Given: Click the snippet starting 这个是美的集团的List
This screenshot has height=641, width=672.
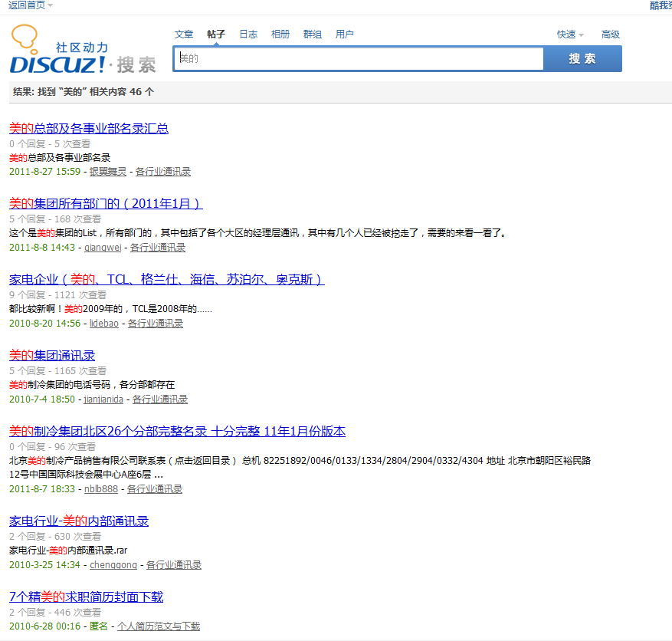Looking at the screenshot, I should [258, 233].
